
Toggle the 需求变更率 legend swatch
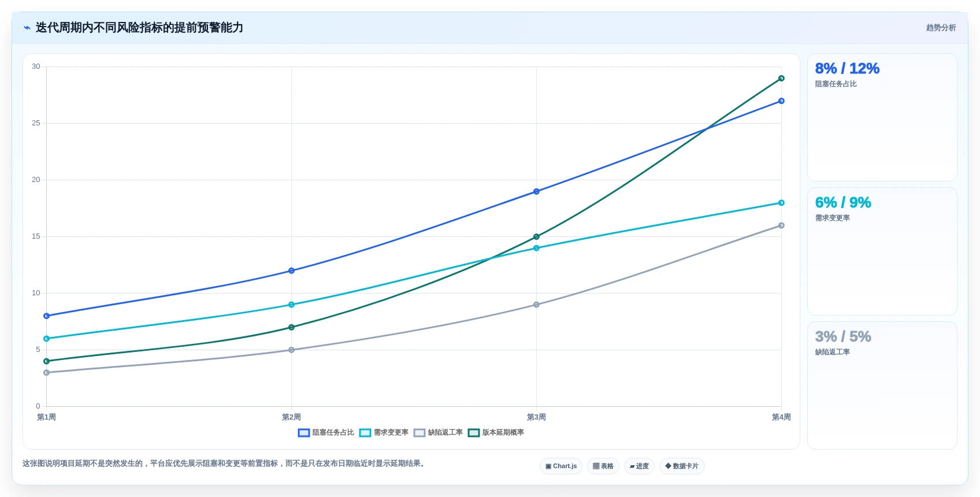365,433
